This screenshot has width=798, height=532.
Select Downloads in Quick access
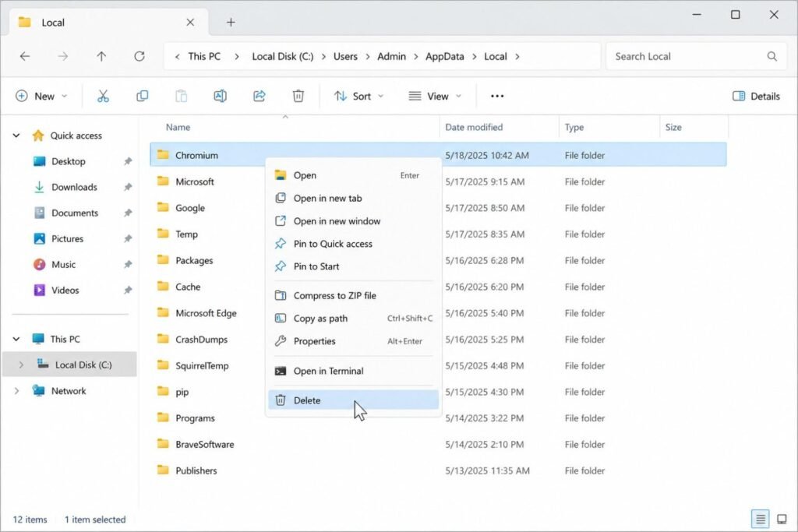pos(74,187)
